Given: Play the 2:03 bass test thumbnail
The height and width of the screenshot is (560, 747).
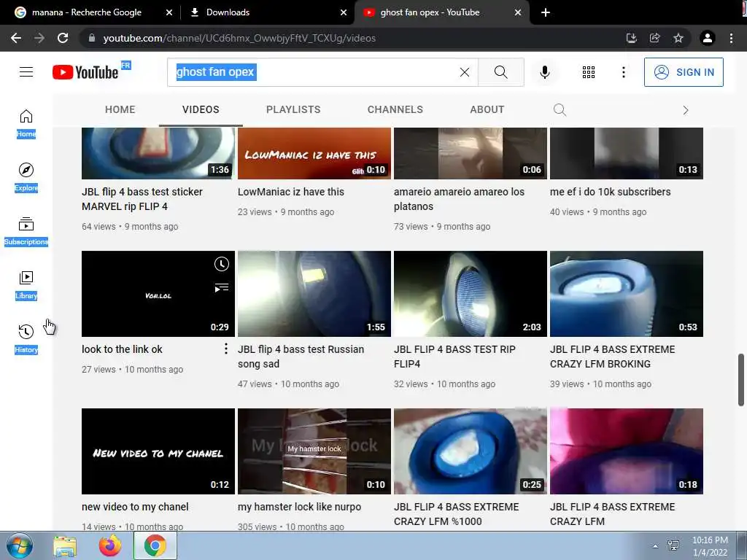Looking at the screenshot, I should pyautogui.click(x=471, y=294).
